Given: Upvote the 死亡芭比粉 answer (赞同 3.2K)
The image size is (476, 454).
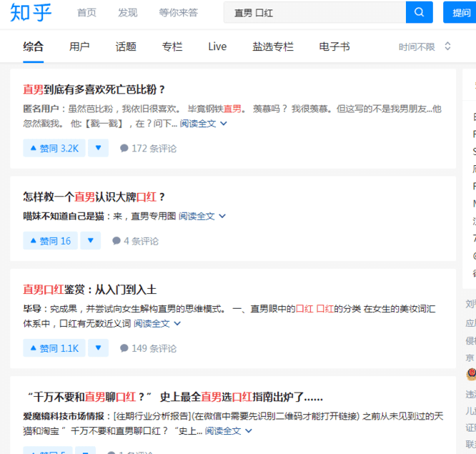Looking at the screenshot, I should [54, 148].
